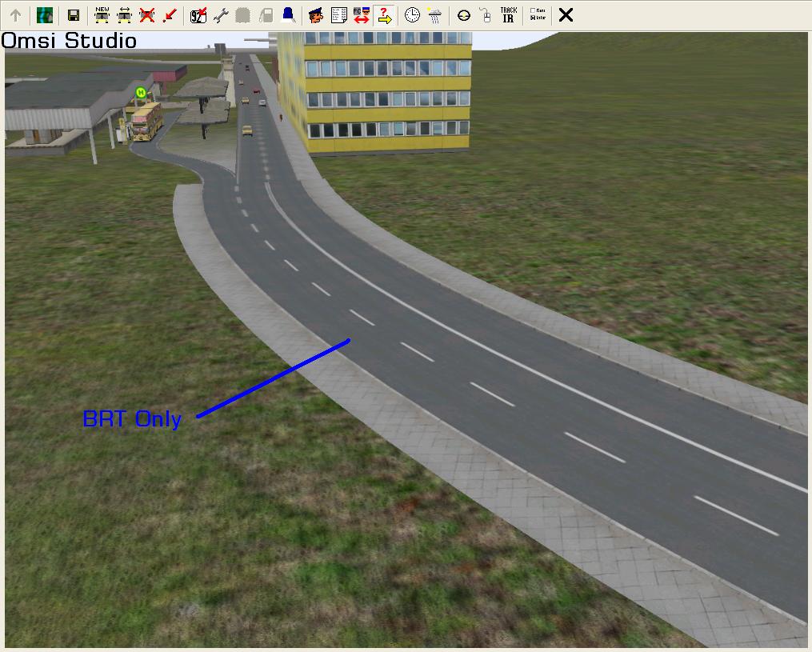Click the steering wheel icon
Screen dimensions: 812x652
(x=463, y=15)
